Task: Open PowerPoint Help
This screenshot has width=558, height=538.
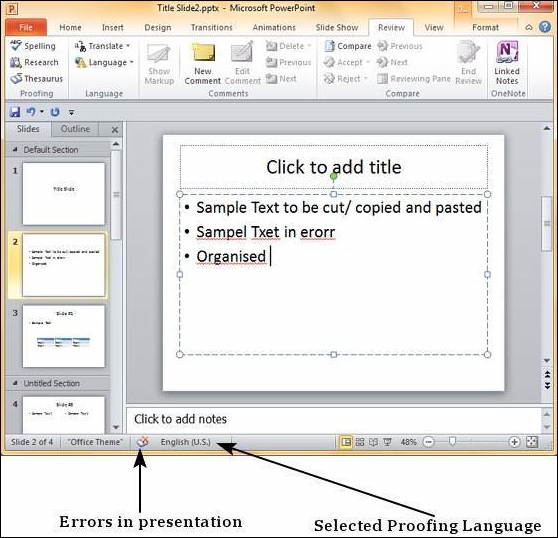Action: click(545, 27)
